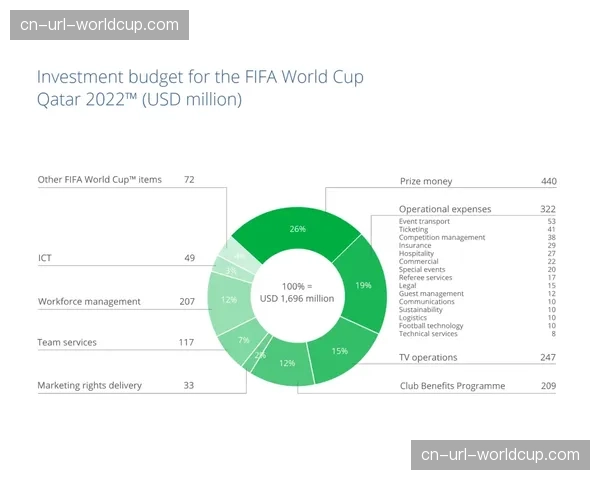The height and width of the screenshot is (480, 600).
Task: Click the 15% TV operations segment
Action: (341, 350)
